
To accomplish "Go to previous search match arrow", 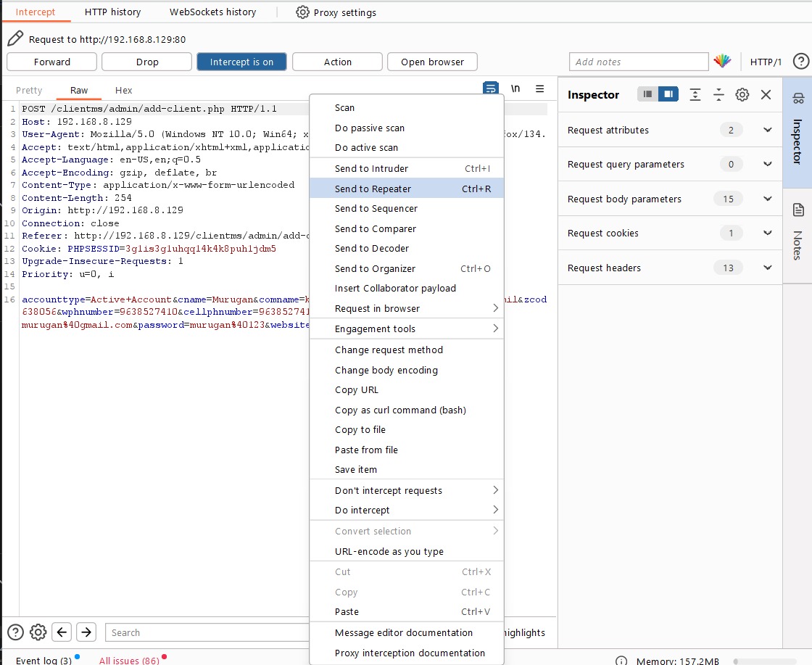I will 62,632.
